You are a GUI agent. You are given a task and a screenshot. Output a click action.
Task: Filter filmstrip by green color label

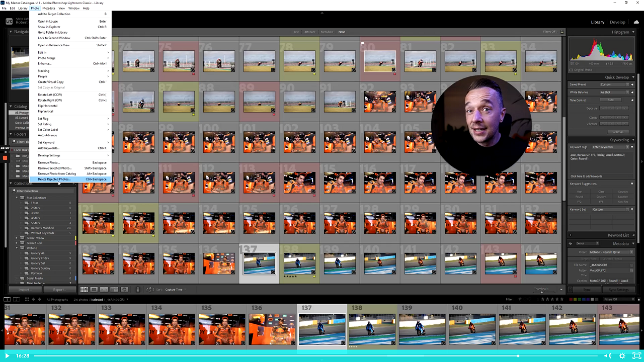(x=580, y=299)
